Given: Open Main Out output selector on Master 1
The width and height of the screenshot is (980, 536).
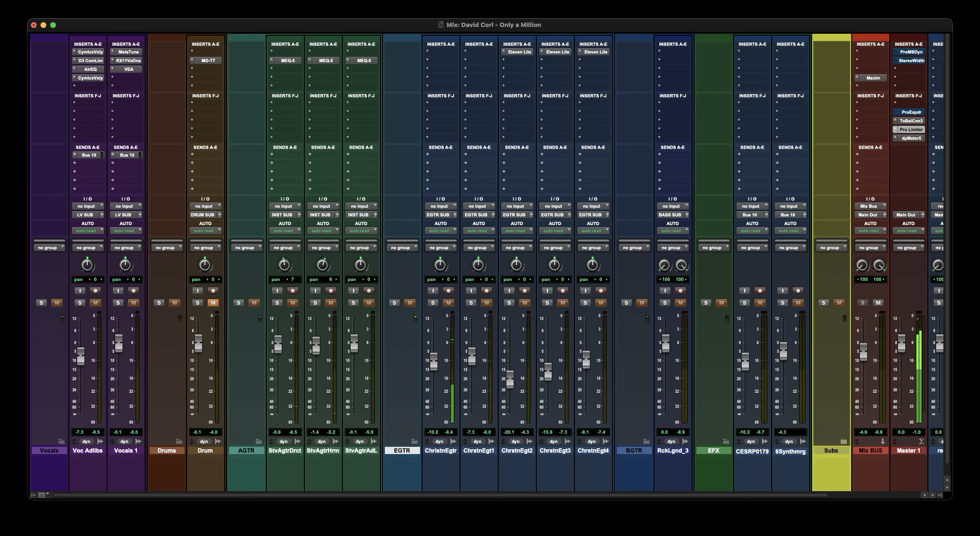Looking at the screenshot, I should pos(906,215).
